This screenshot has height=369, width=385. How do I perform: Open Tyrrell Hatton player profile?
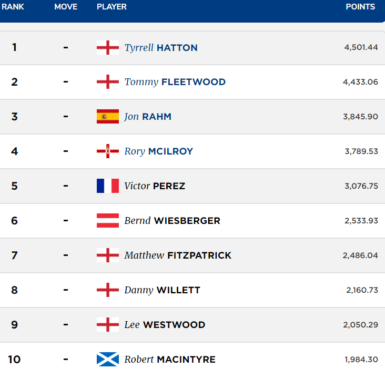click(161, 48)
